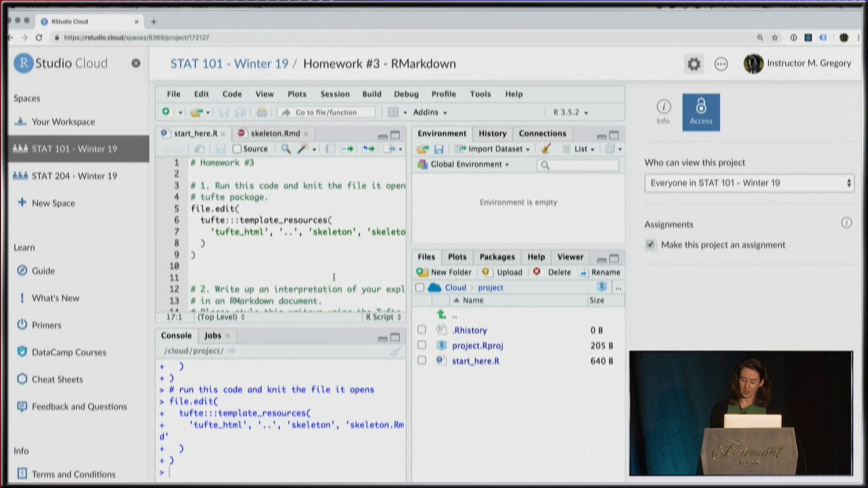This screenshot has height=488, width=868.
Task: Open the Who can view this project dropdown
Action: (749, 183)
